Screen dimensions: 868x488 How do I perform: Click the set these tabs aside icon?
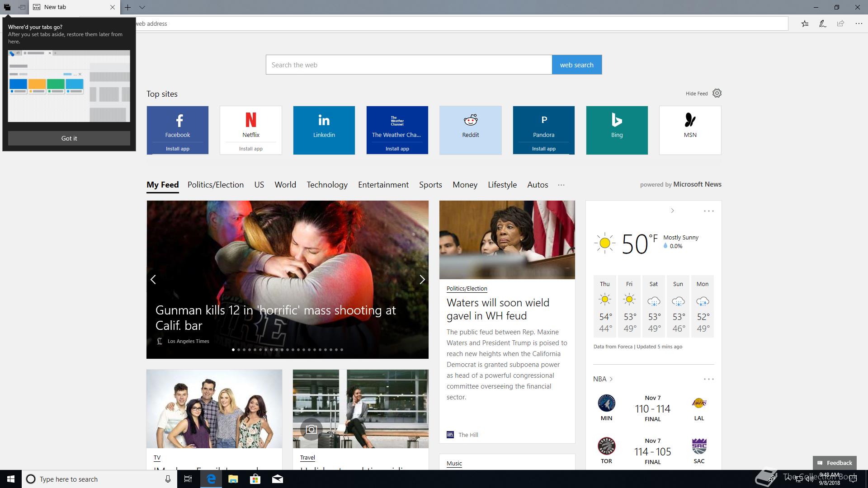22,7
